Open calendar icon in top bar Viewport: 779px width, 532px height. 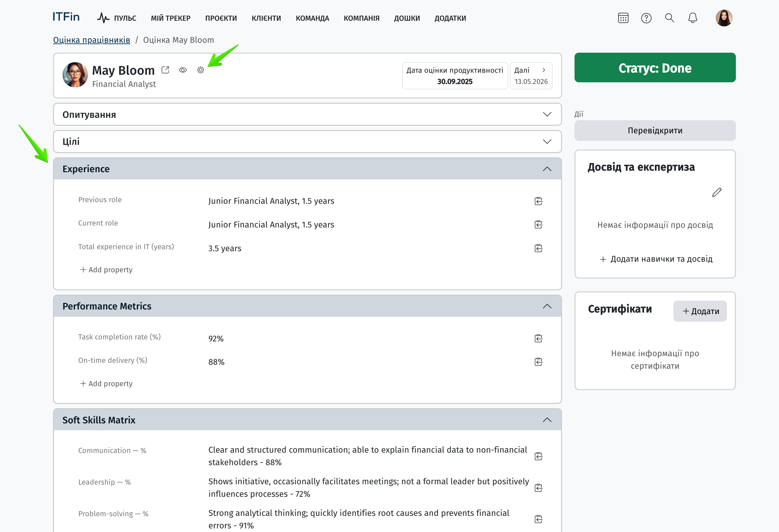coord(623,18)
